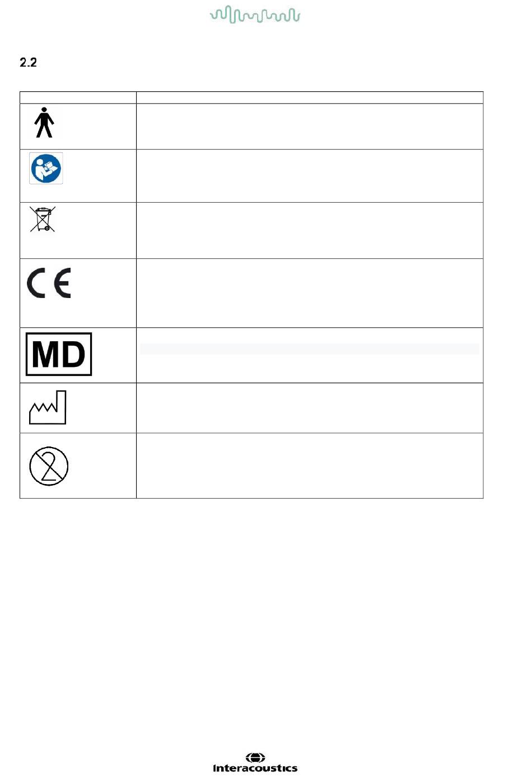Select the CE mark symbol
This screenshot has width=532, height=777.
49,283
